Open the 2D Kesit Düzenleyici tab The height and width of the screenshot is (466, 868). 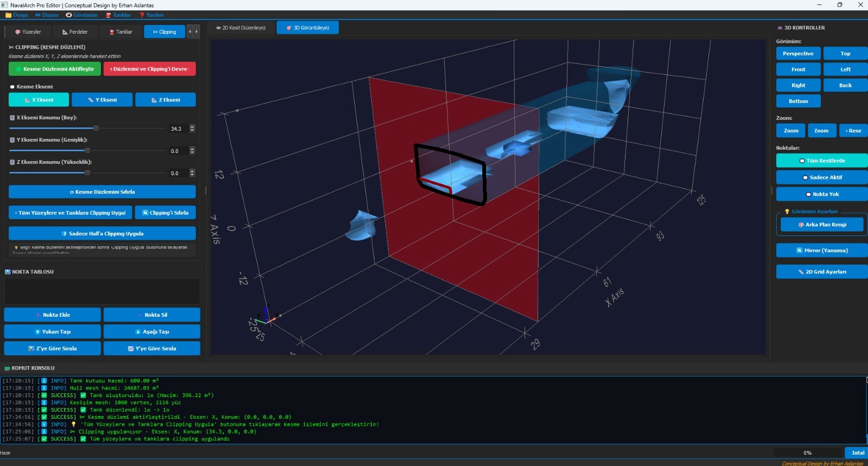(241, 28)
